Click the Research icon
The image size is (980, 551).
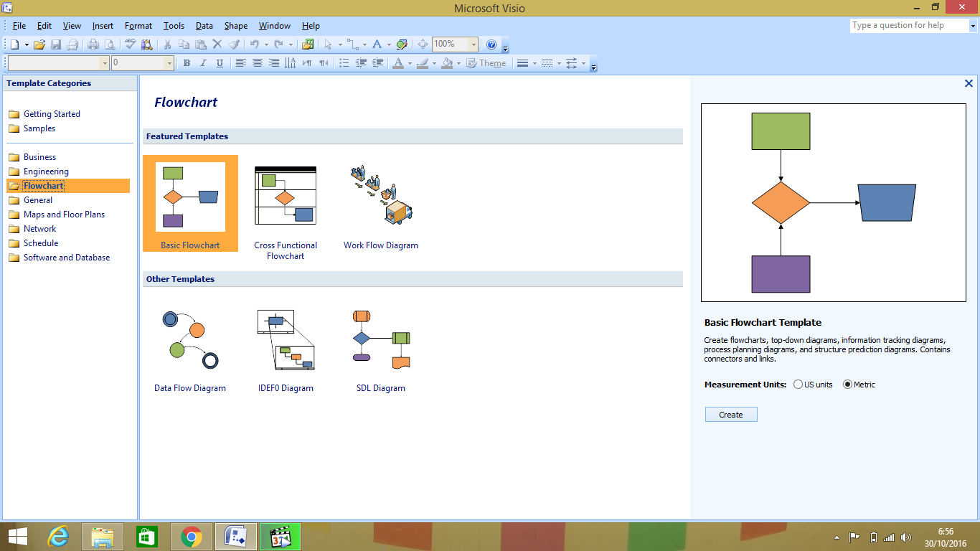146,44
